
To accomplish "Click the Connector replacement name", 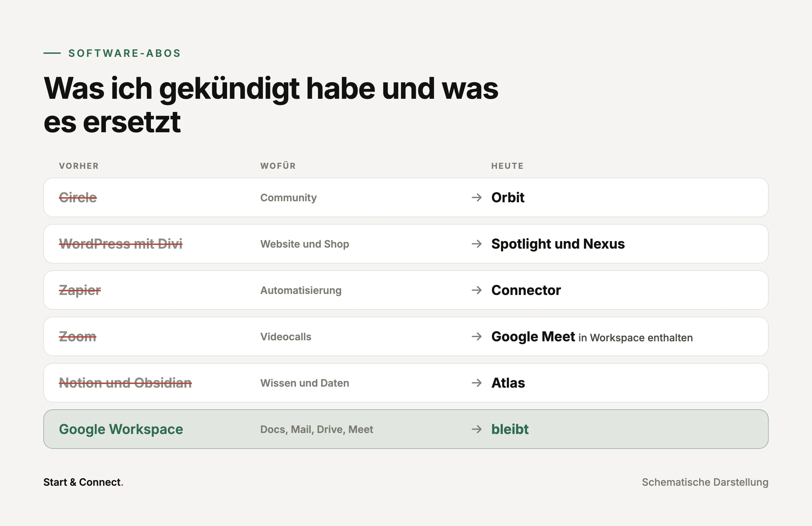I will pos(526,290).
